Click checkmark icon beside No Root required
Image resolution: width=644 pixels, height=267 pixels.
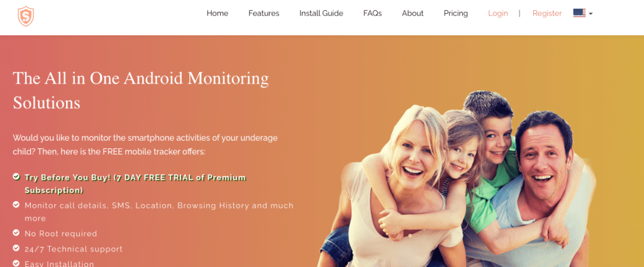click(x=16, y=232)
